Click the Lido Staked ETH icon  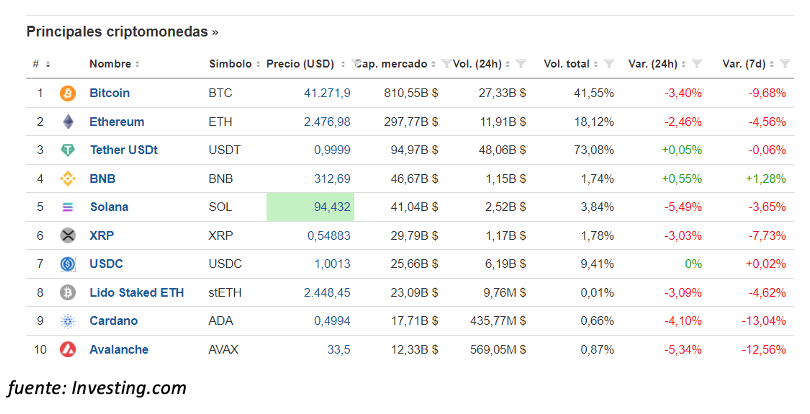68,293
